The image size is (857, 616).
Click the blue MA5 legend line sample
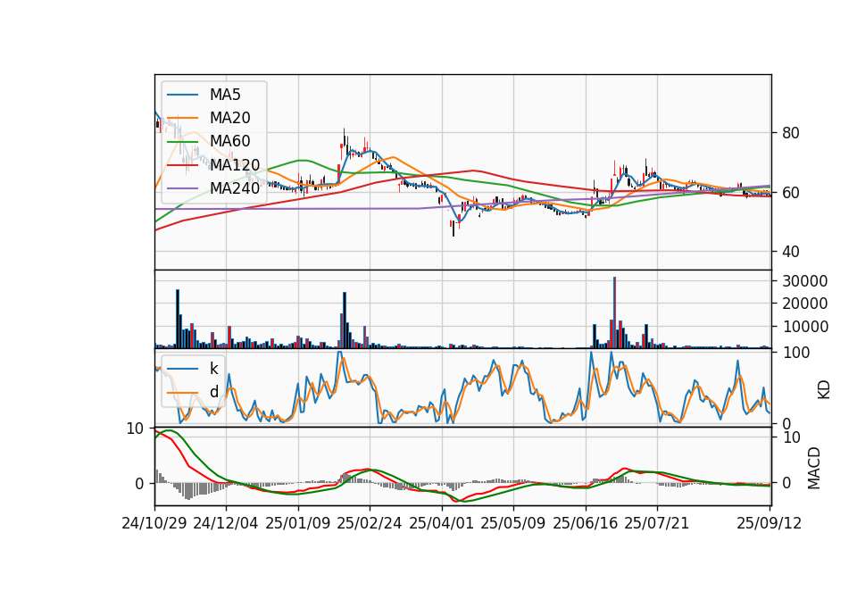pos(182,95)
